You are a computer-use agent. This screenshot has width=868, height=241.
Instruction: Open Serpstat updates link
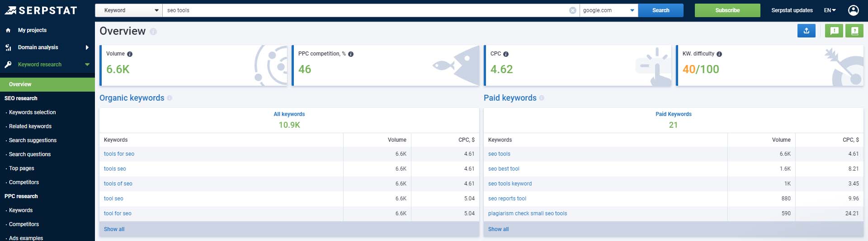(x=792, y=10)
